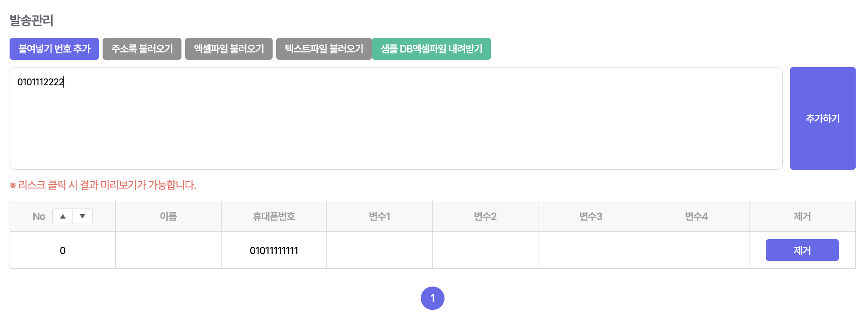Switch to the 주소록 불러오기 tab

click(x=142, y=49)
